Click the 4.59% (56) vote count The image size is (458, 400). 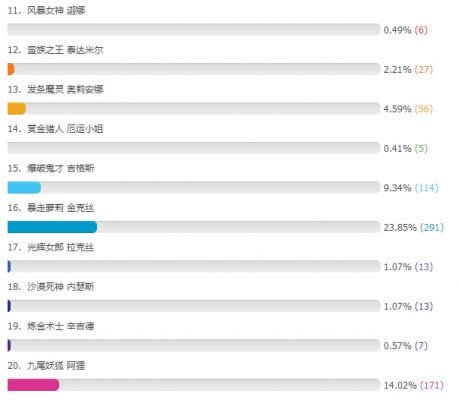[x=408, y=109]
